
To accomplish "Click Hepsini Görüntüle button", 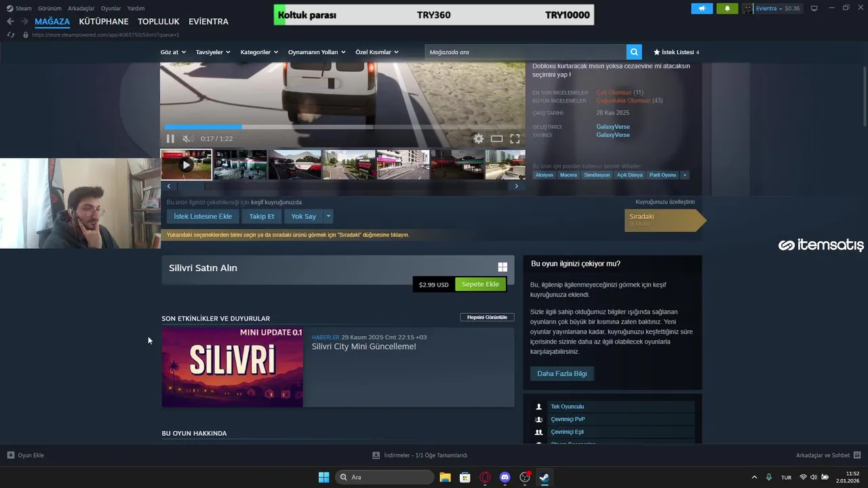I will pos(487,317).
